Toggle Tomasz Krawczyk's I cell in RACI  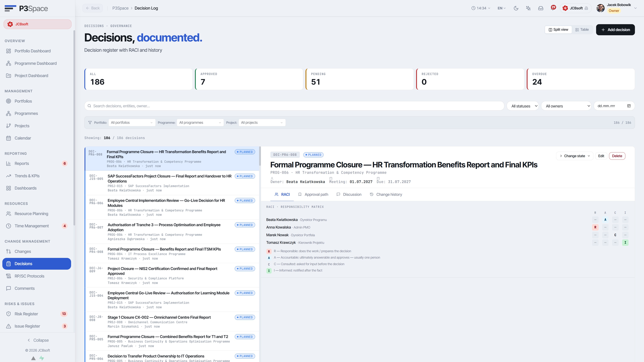click(625, 243)
